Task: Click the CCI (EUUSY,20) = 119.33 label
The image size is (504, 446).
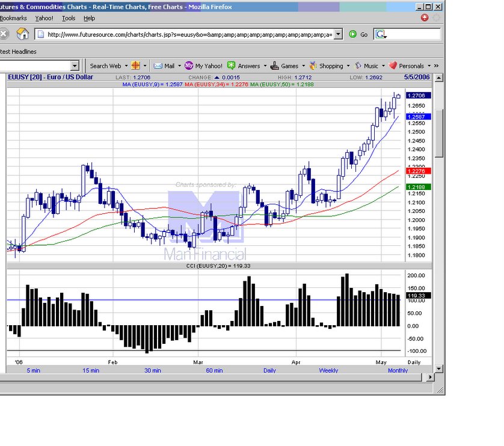Action: point(218,266)
